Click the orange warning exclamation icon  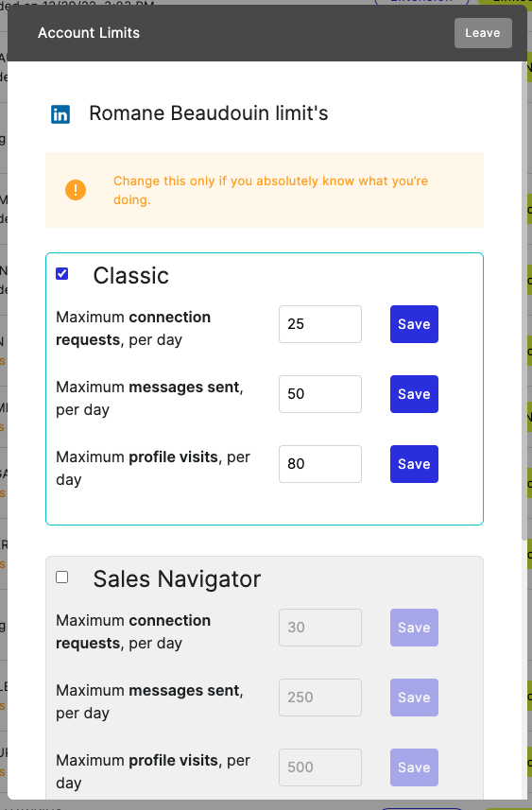pos(76,190)
